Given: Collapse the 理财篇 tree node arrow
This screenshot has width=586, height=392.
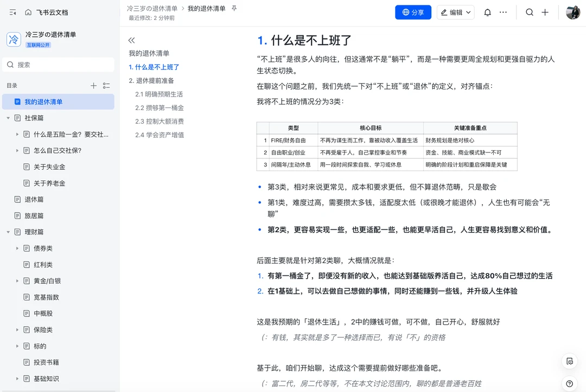Looking at the screenshot, I should pyautogui.click(x=8, y=232).
